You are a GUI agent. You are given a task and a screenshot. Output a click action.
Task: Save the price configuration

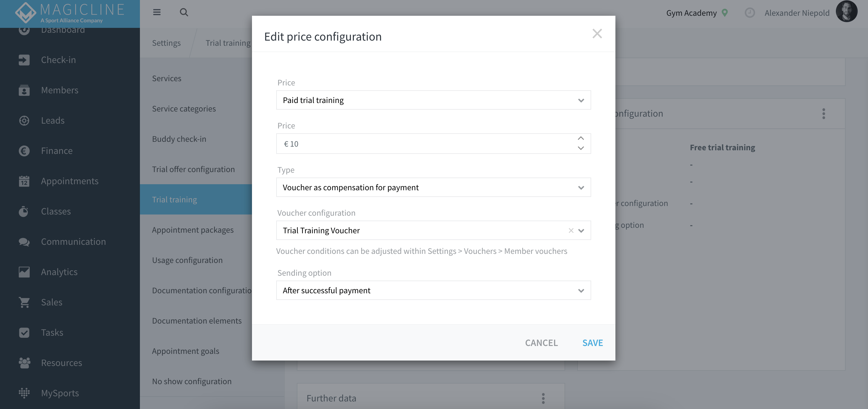click(x=592, y=343)
